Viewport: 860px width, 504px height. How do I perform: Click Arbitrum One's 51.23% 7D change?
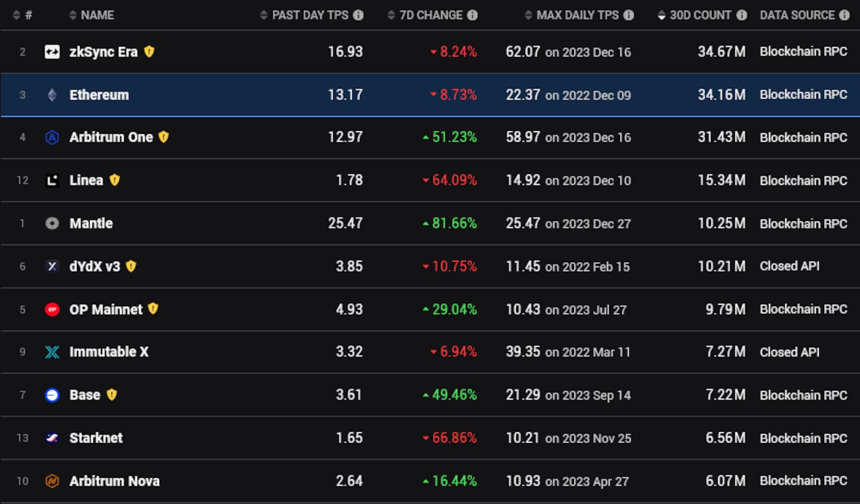tap(449, 137)
